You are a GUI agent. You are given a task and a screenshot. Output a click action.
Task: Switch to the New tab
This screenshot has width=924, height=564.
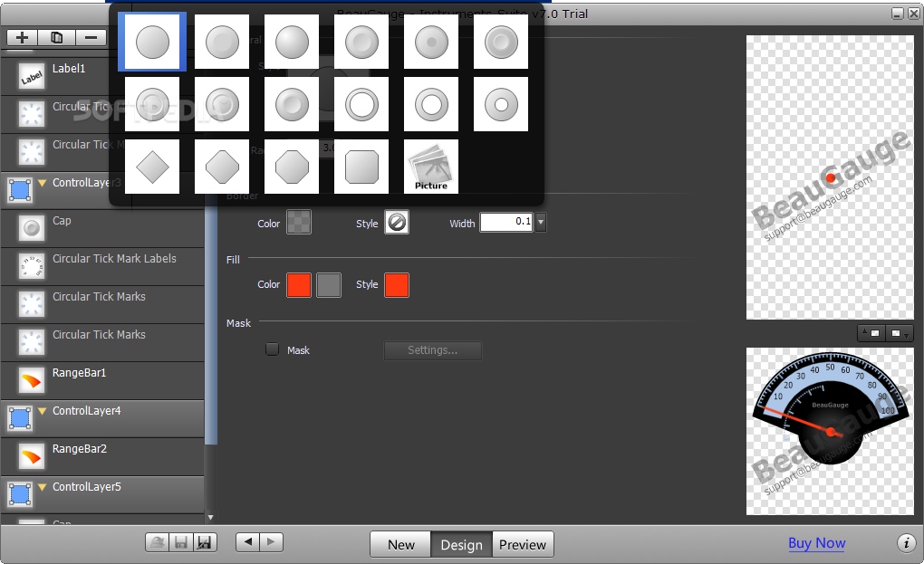[x=400, y=545]
